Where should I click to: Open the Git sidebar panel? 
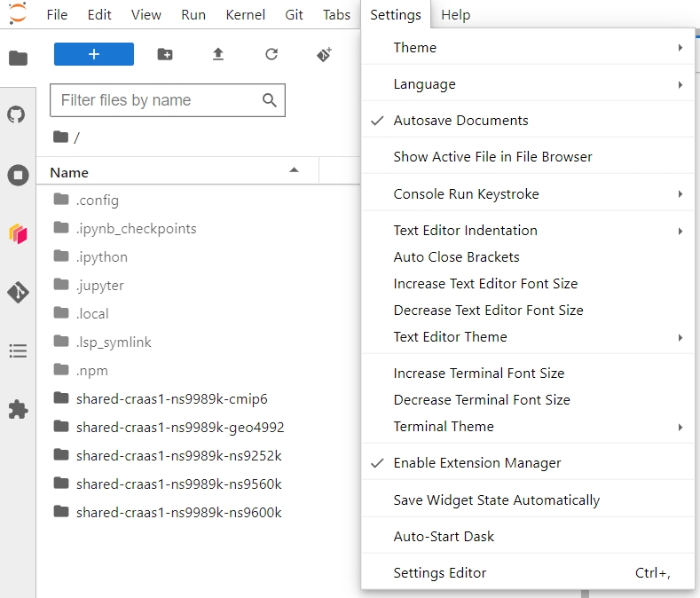click(x=18, y=293)
